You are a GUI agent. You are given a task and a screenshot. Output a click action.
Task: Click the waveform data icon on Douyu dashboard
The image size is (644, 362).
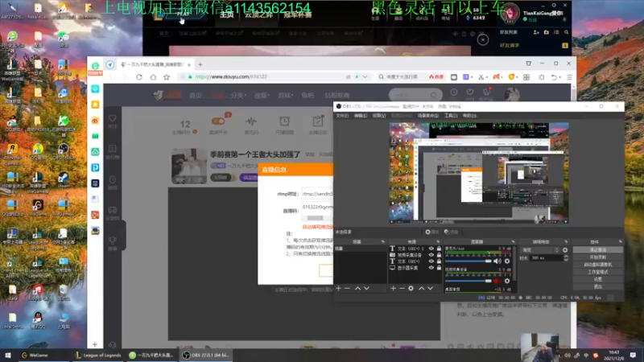click(x=251, y=121)
